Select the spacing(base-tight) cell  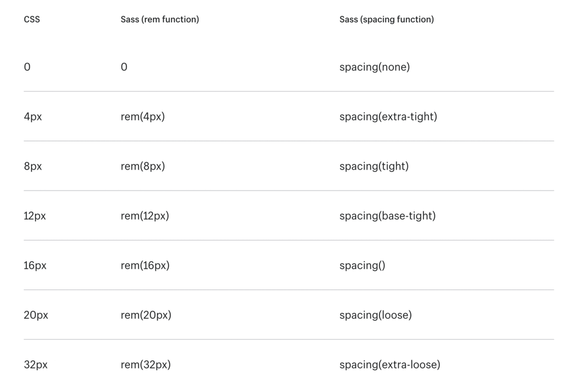tap(387, 216)
